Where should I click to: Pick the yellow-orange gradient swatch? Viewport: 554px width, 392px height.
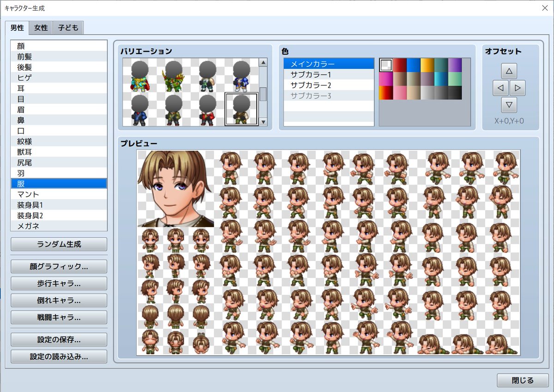(x=428, y=65)
